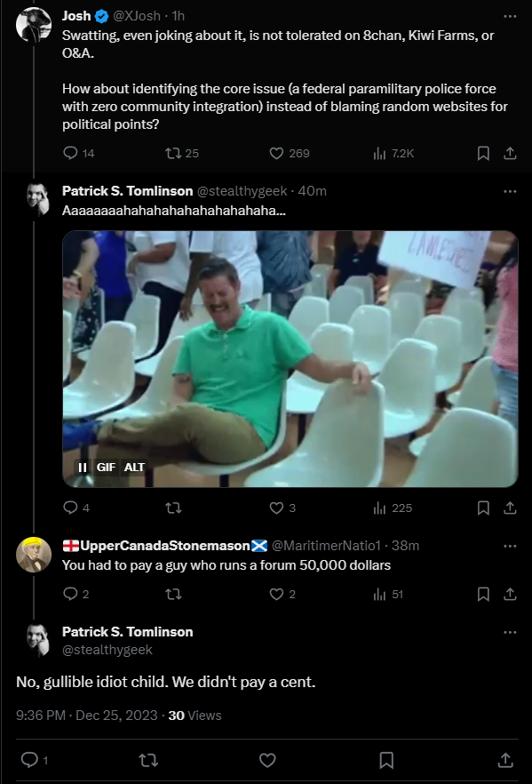Toggle bookmark on the GIF reply
The width and height of the screenshot is (532, 784).
(483, 508)
